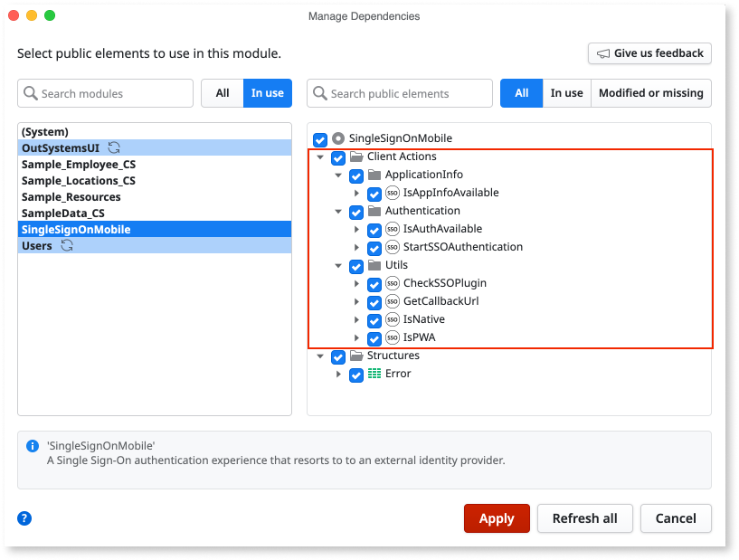Open the help question mark icon
Viewport: 739px width, 560px height.
[x=24, y=518]
